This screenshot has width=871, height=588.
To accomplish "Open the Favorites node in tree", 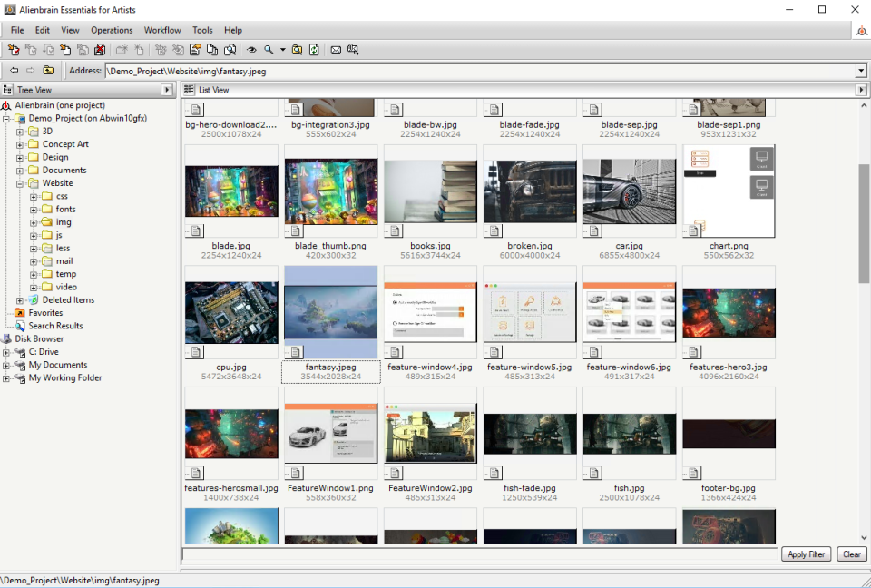I will pyautogui.click(x=45, y=313).
